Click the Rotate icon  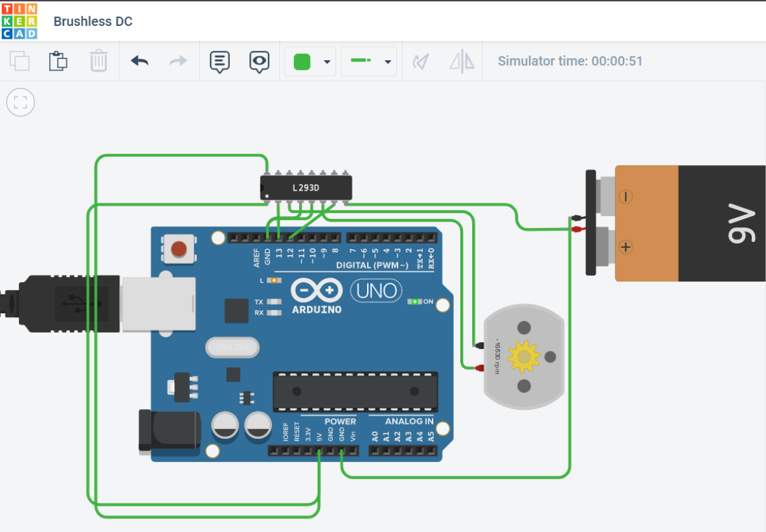(421, 61)
